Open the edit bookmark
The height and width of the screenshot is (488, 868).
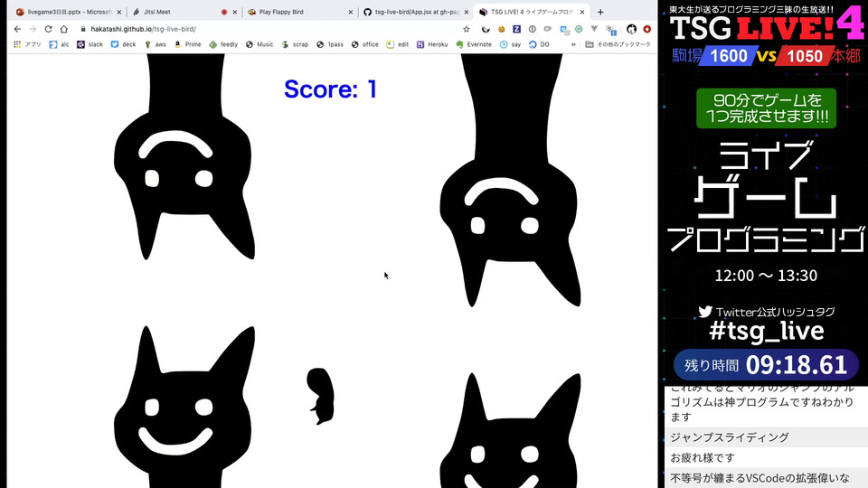click(x=398, y=44)
